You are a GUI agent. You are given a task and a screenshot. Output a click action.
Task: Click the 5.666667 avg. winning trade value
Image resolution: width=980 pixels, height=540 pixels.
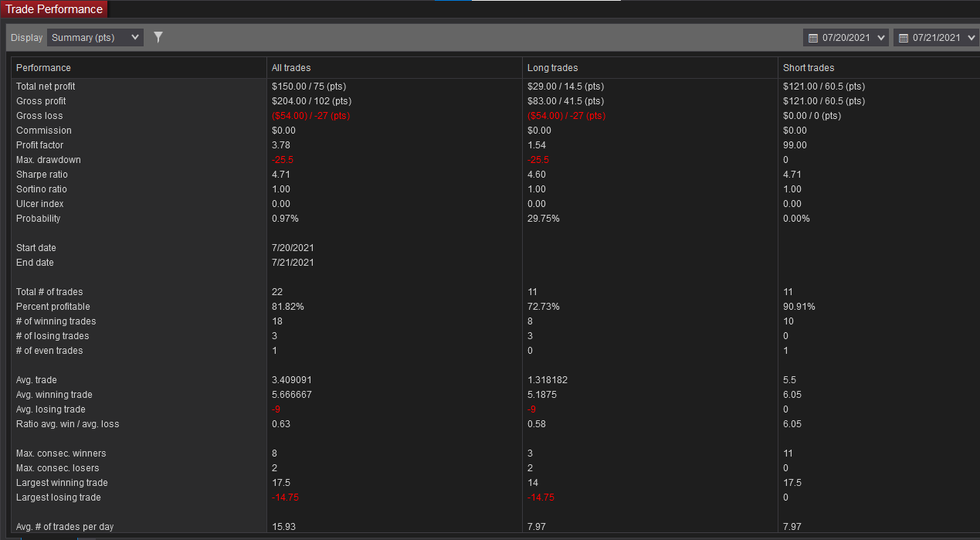click(292, 395)
